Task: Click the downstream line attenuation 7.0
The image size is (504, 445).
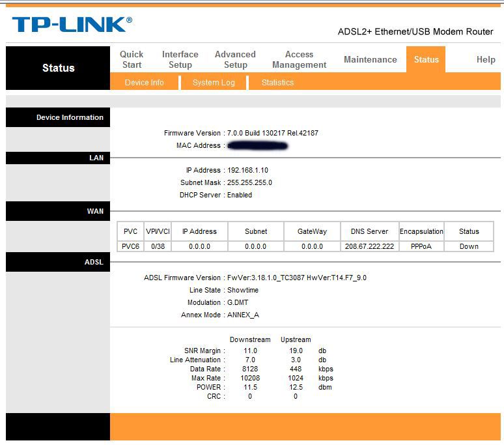Action: pyautogui.click(x=250, y=360)
